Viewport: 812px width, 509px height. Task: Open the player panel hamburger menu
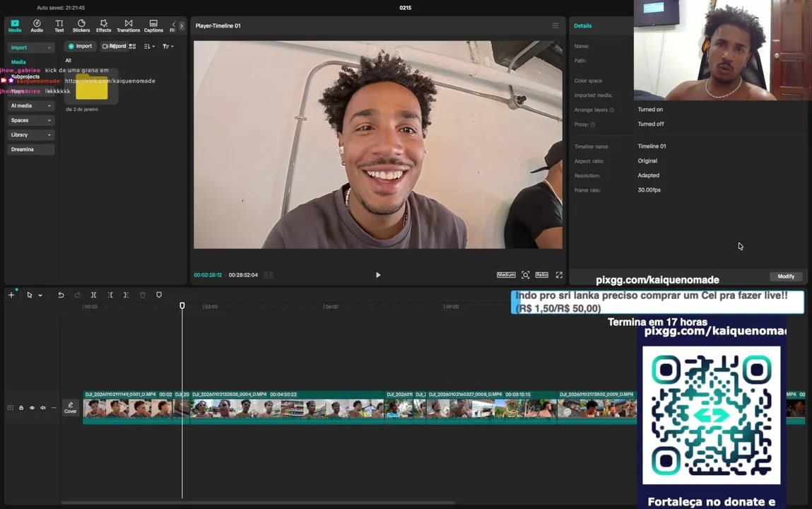click(555, 25)
